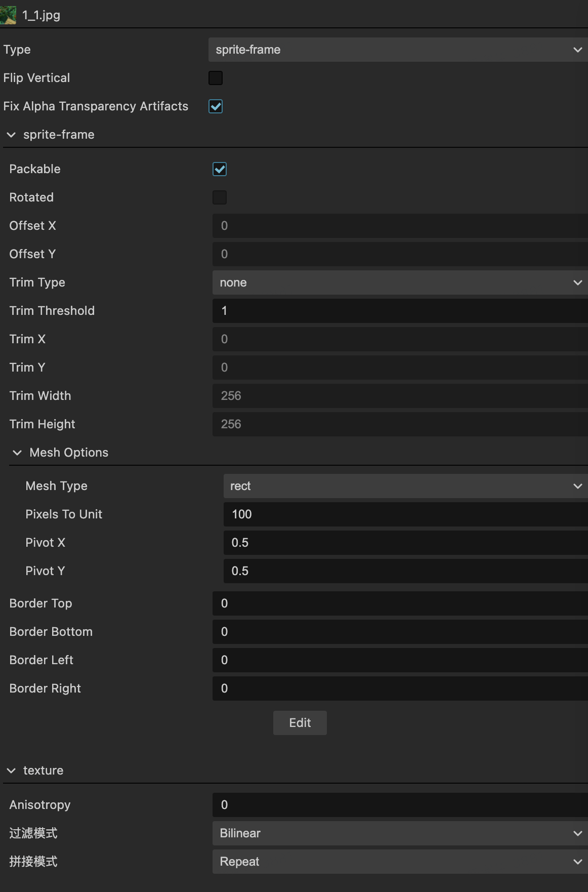Open the Repeat wrap mode dropdown
588x892 pixels.
pos(400,862)
